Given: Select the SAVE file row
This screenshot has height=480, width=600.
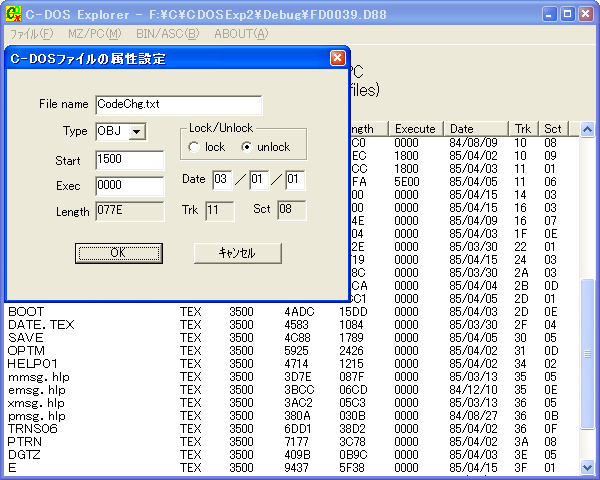Looking at the screenshot, I should click(x=292, y=338).
